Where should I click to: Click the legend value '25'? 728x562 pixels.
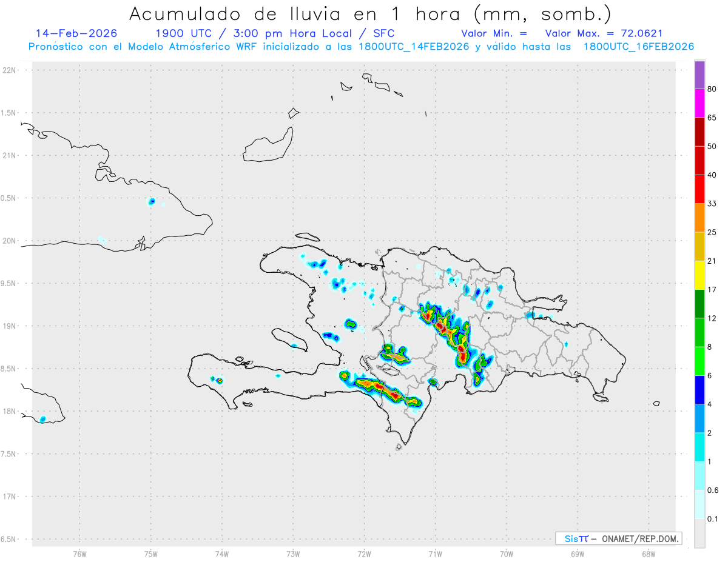click(x=712, y=232)
